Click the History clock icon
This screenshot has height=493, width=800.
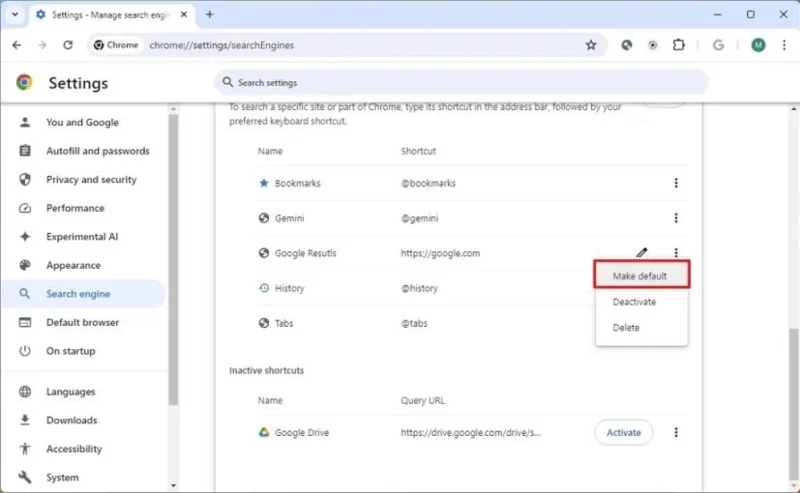coord(264,288)
